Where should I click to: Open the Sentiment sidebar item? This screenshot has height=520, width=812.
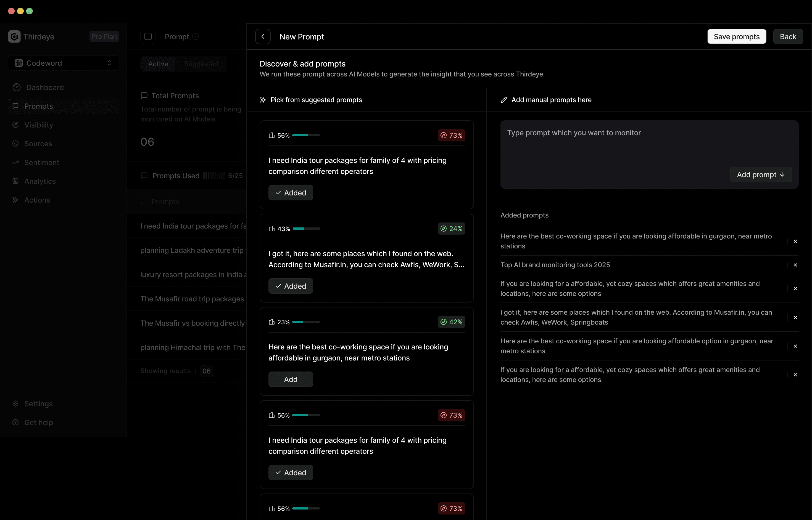[x=41, y=162]
